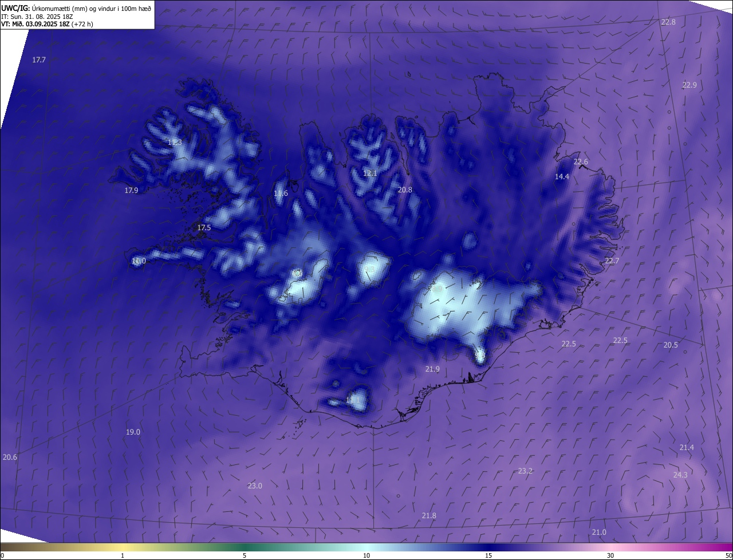Select the 17.9 value label
Viewport: 733px width, 560px height.
click(131, 190)
